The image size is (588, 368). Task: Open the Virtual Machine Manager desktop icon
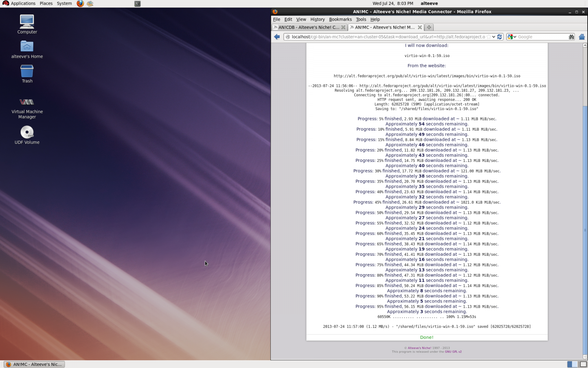[27, 102]
